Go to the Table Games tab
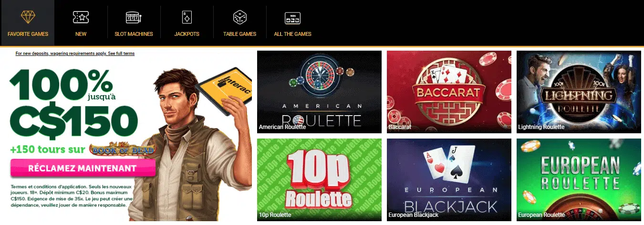644x225 pixels. 239,34
